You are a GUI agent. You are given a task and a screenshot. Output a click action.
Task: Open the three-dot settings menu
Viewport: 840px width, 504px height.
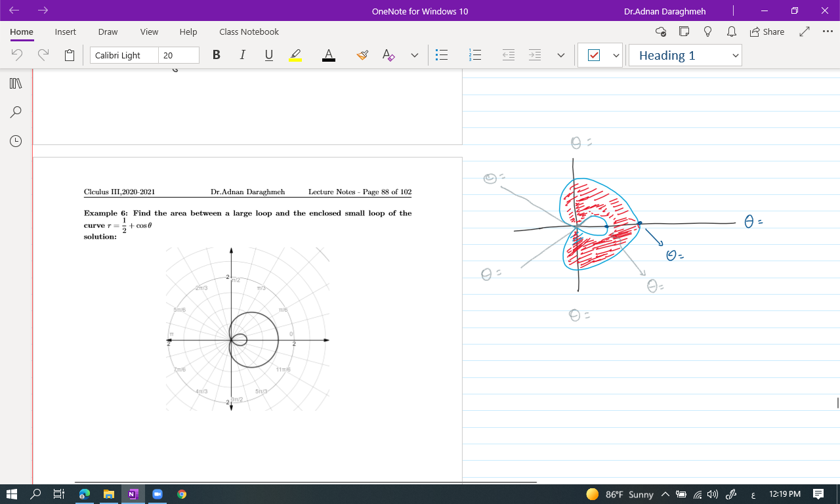828,31
